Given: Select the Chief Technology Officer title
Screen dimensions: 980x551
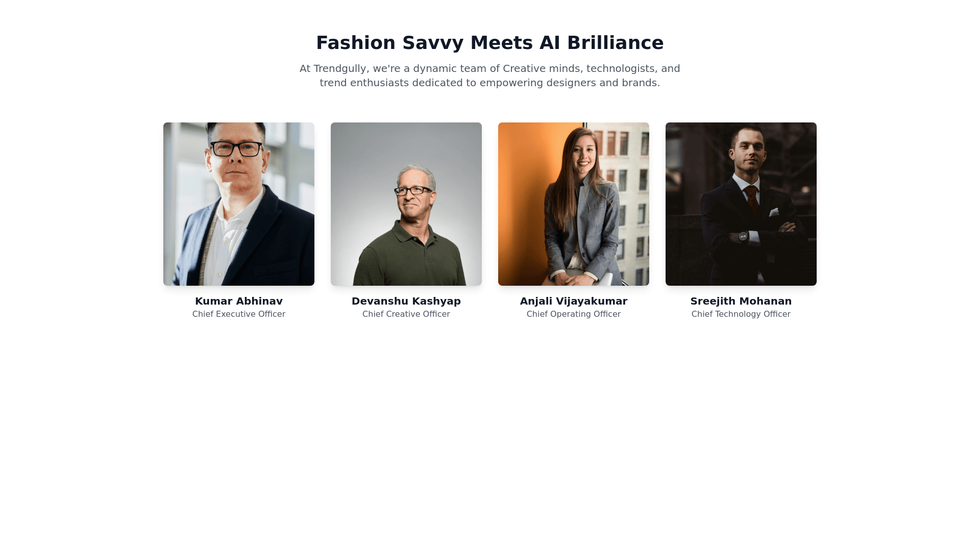Looking at the screenshot, I should click(x=741, y=314).
